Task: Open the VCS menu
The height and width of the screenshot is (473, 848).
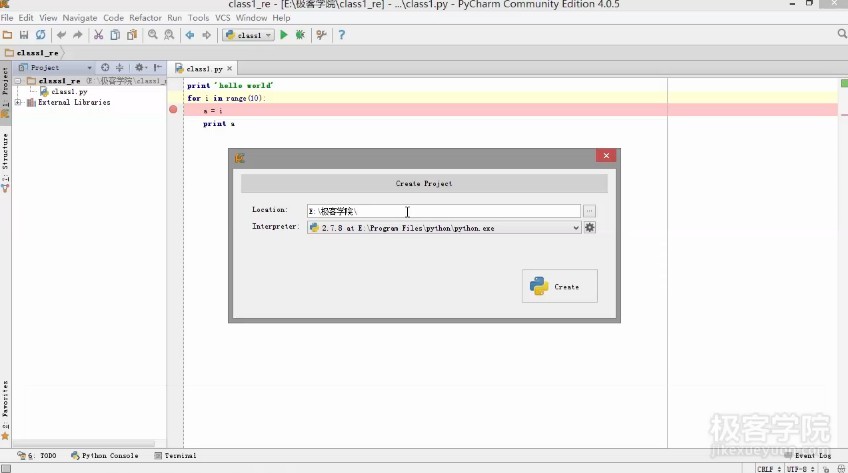Action: point(223,18)
